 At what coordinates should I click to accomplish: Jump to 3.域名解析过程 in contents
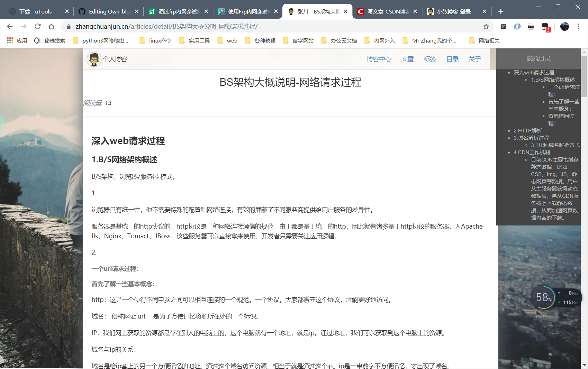[x=531, y=138]
